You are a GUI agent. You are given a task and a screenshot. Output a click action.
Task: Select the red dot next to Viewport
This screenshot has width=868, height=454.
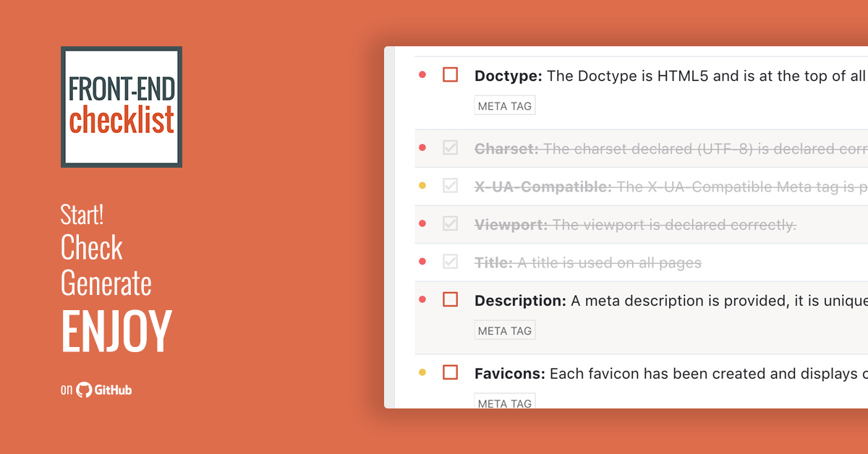tap(422, 223)
